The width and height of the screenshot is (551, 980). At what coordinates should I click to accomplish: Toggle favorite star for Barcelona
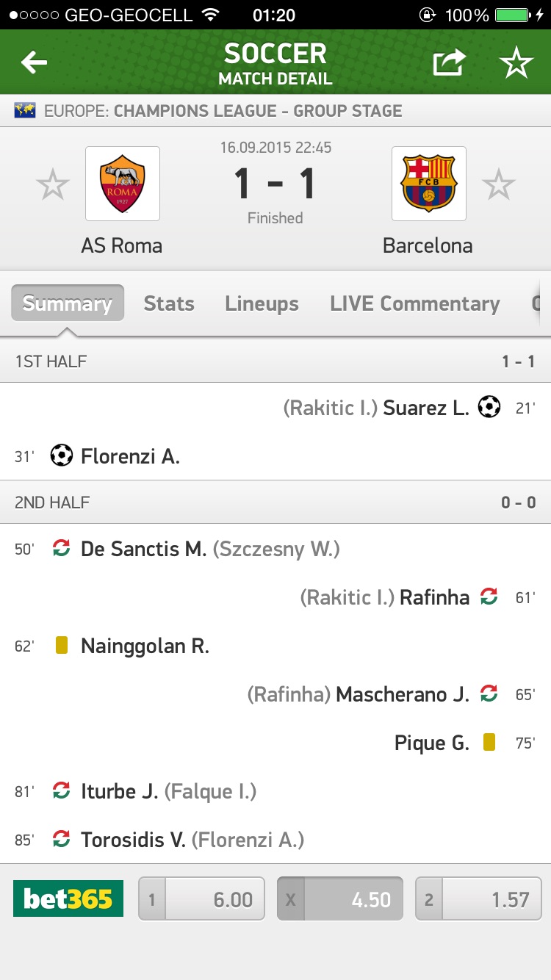(x=499, y=184)
